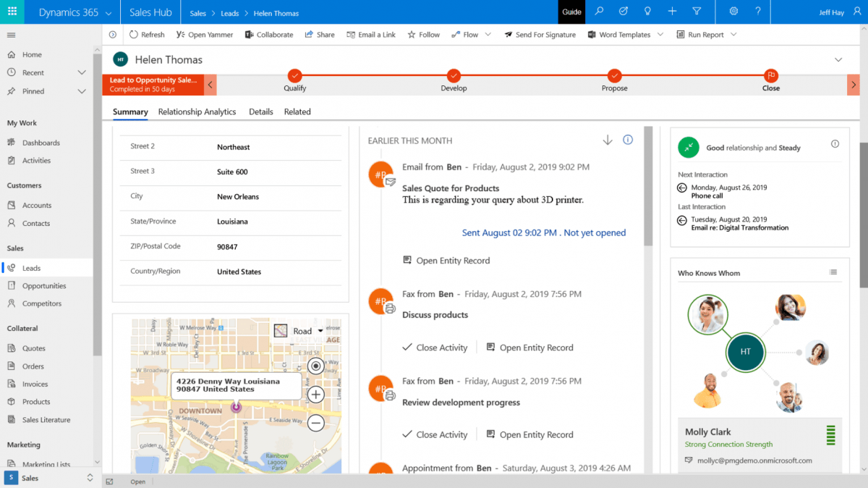Click the HT node in connection graph
This screenshot has width=868, height=488.
[746, 352]
